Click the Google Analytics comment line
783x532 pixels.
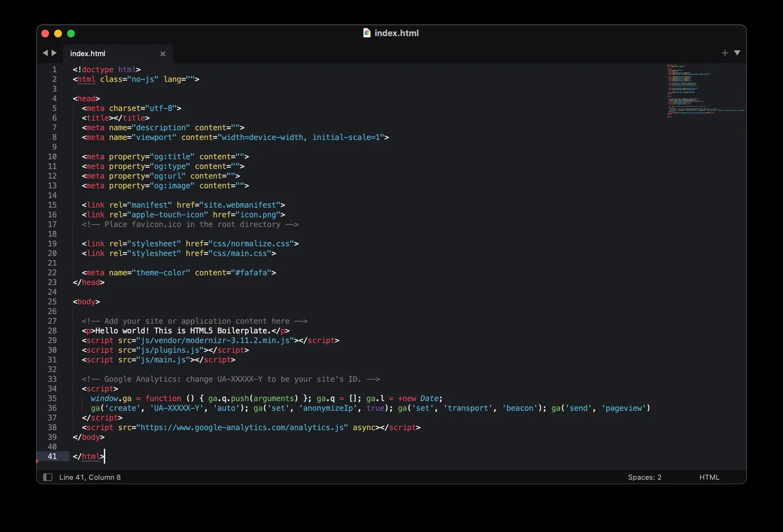pos(231,379)
